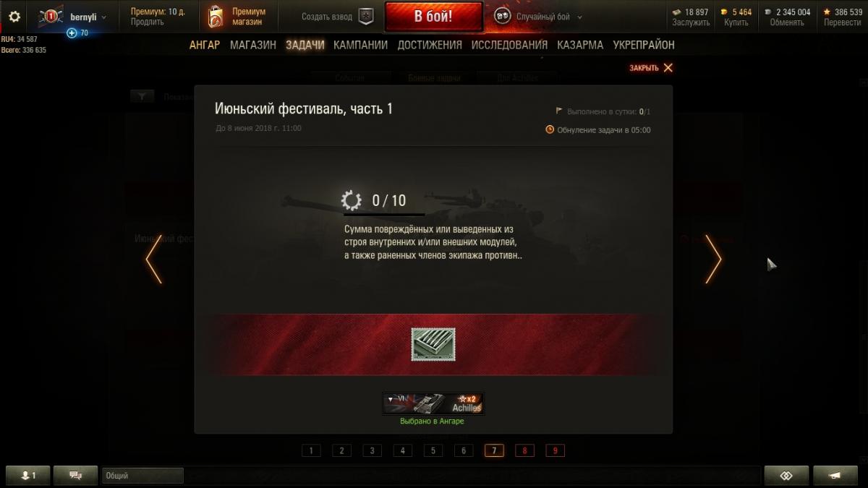
Task: Start battle with В бой! button
Action: coord(433,17)
